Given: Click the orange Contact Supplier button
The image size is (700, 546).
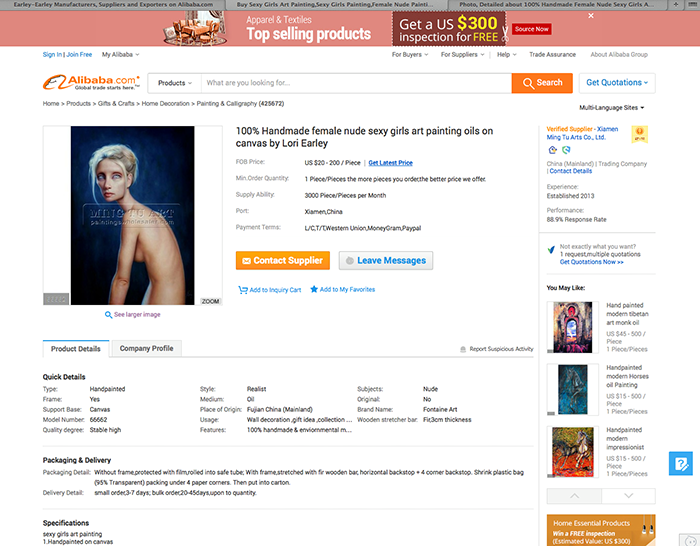Looking at the screenshot, I should [283, 261].
